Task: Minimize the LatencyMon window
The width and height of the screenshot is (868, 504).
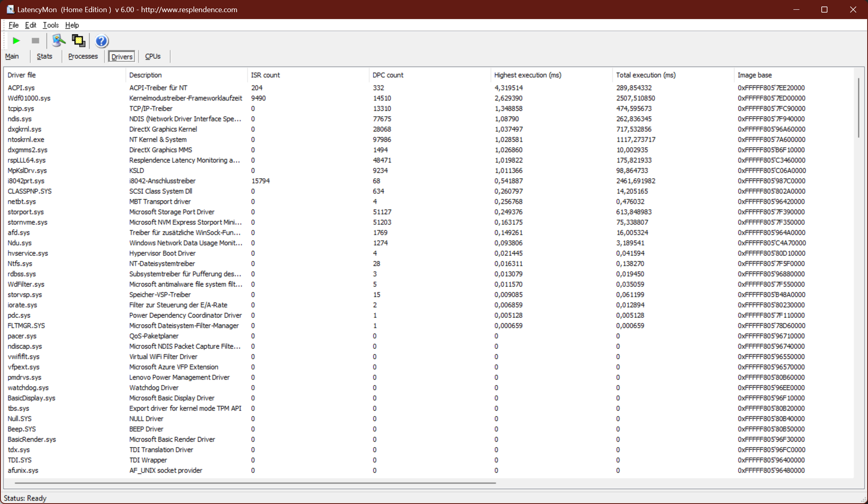Action: tap(796, 9)
